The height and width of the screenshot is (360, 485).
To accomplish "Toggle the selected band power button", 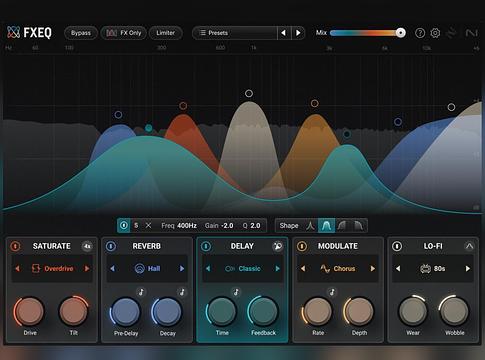I will [124, 226].
